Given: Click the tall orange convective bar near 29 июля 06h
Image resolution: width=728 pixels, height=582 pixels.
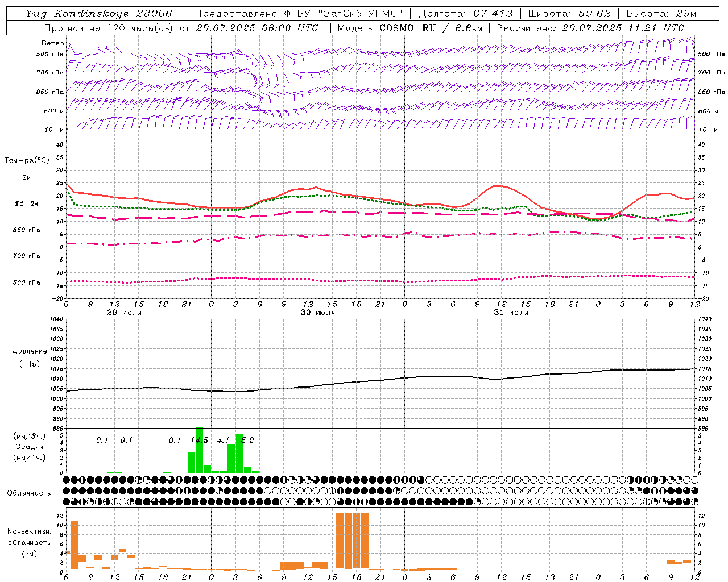Looking at the screenshot, I should coord(74,545).
